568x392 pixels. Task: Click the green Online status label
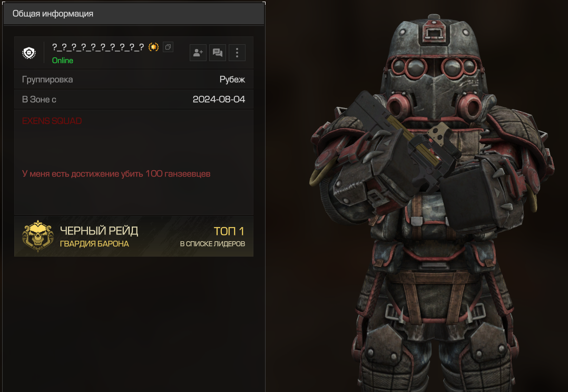[x=63, y=61]
